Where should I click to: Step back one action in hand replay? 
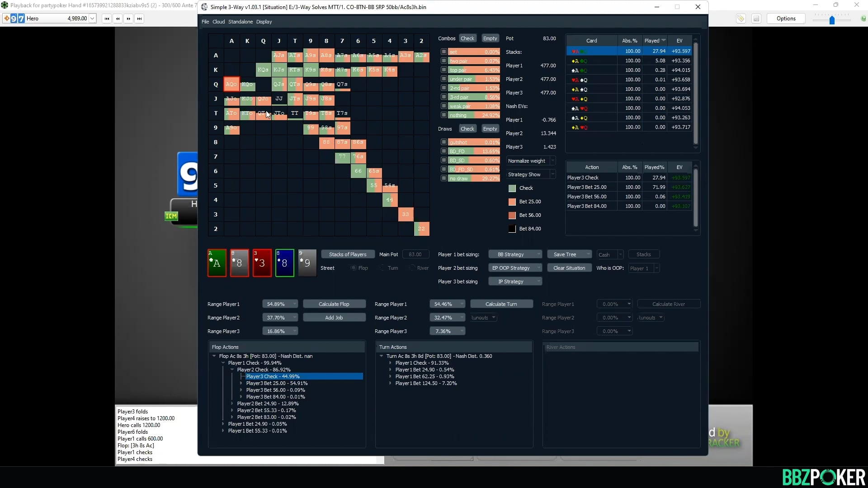tap(118, 19)
